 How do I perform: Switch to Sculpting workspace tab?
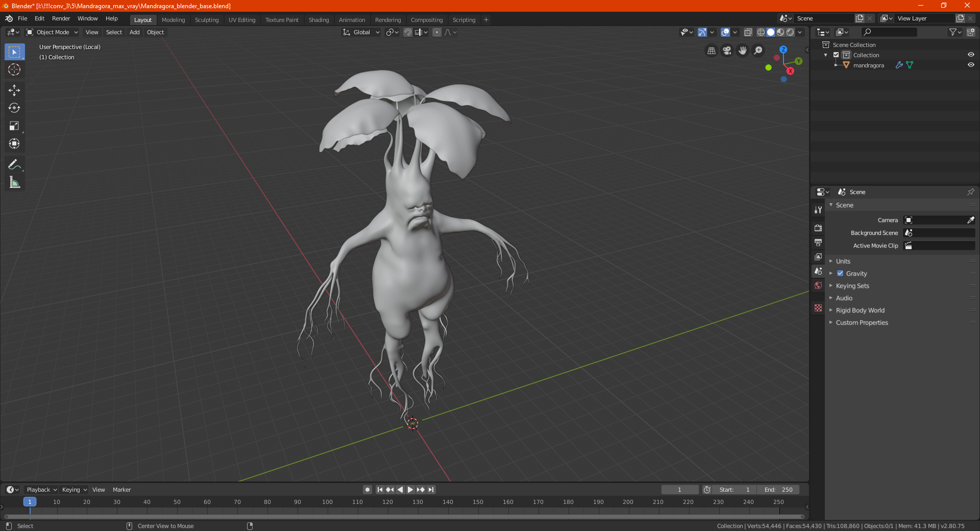[206, 20]
